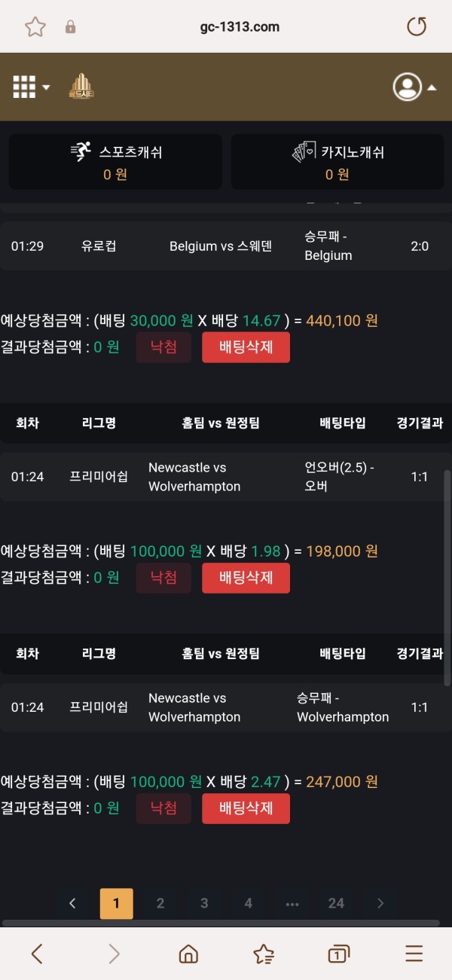Expand the dropdown arrow beside grid menu
452x980 pixels.
(x=46, y=87)
